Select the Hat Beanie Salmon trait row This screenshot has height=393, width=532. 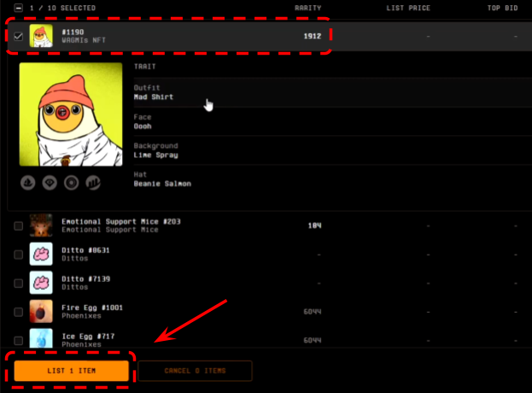click(x=332, y=179)
